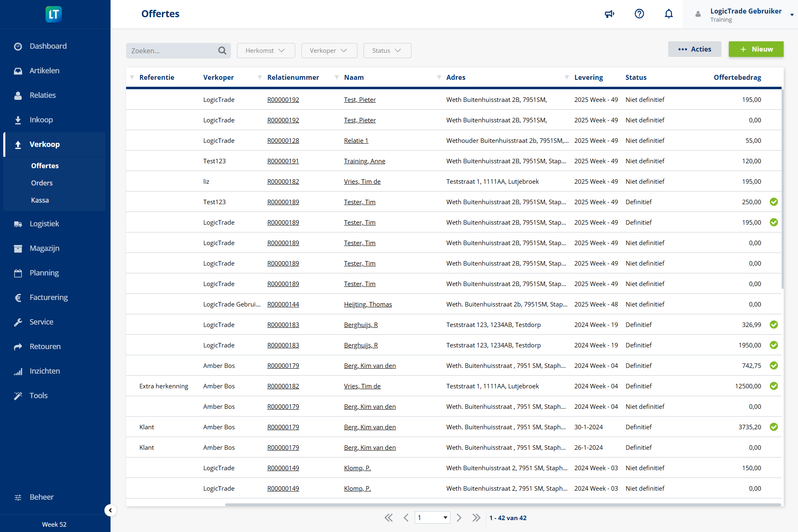The height and width of the screenshot is (532, 798).
Task: Open the announcements megaphone icon
Action: pyautogui.click(x=609, y=14)
